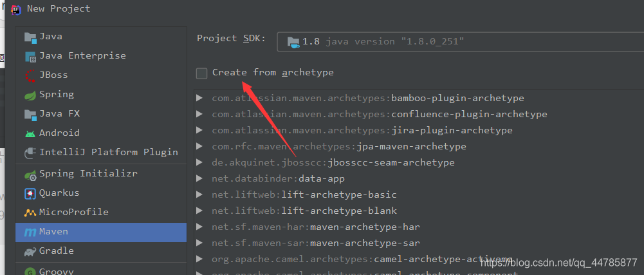Select jira-plugin-archetype row text
Viewport: 644px width, 275px height.
(x=362, y=131)
